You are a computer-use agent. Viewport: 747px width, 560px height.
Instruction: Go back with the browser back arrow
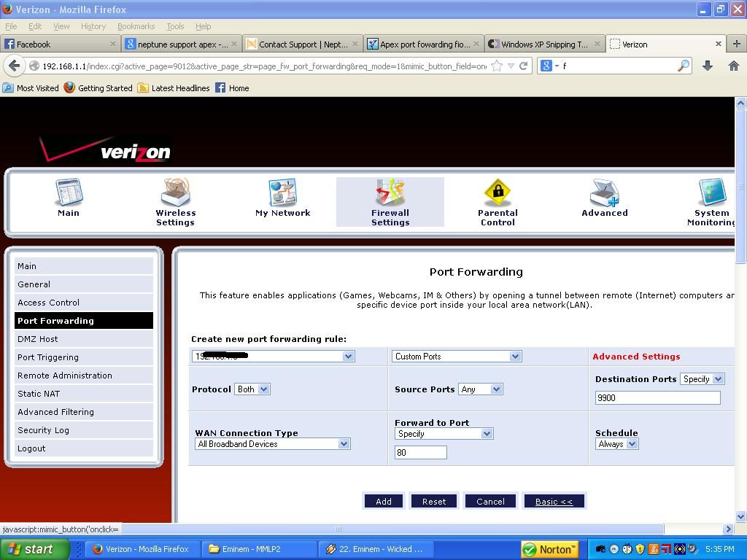[15, 66]
